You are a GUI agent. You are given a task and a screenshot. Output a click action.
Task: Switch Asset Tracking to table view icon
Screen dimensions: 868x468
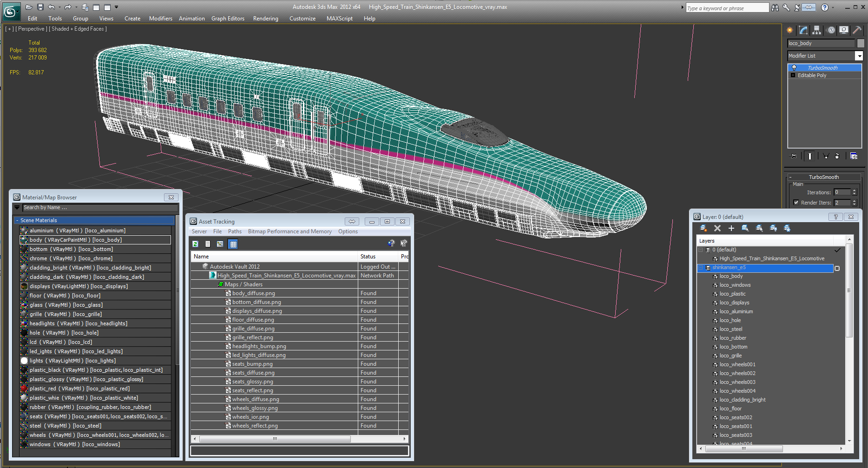[x=233, y=244]
